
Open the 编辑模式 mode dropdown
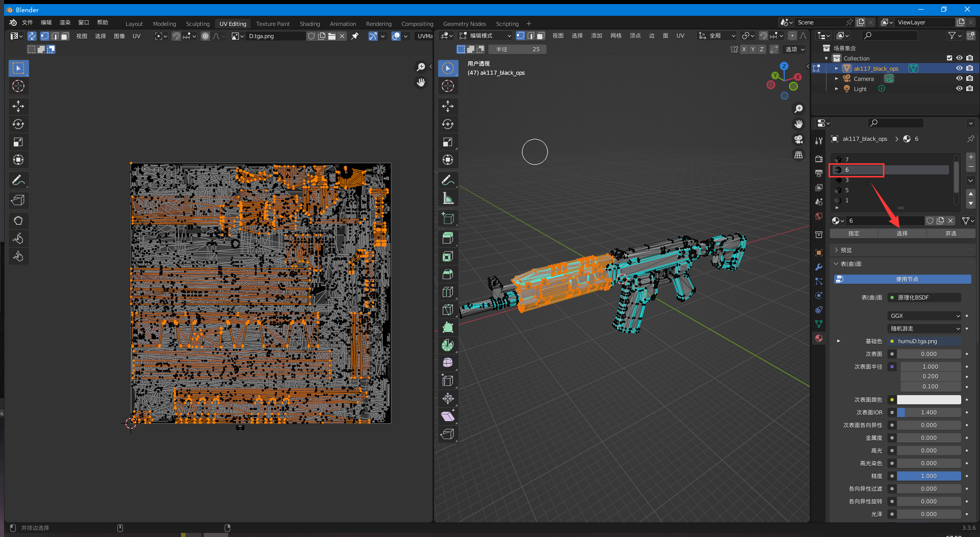coord(485,36)
